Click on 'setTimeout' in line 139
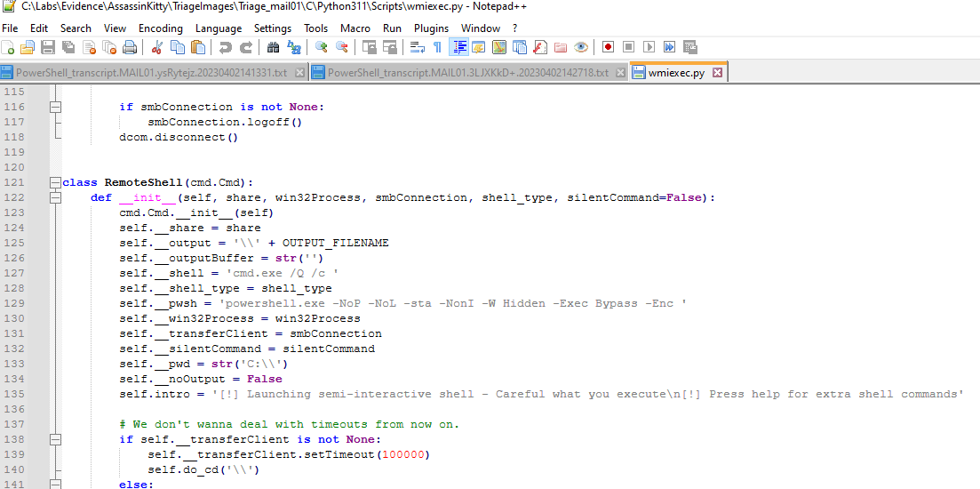The height and width of the screenshot is (489, 980). click(340, 454)
